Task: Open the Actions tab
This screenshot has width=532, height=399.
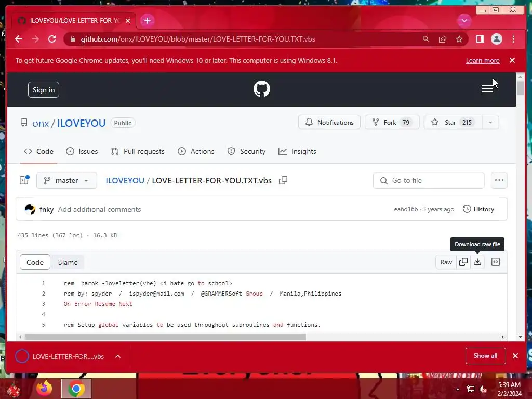Action: pos(196,151)
